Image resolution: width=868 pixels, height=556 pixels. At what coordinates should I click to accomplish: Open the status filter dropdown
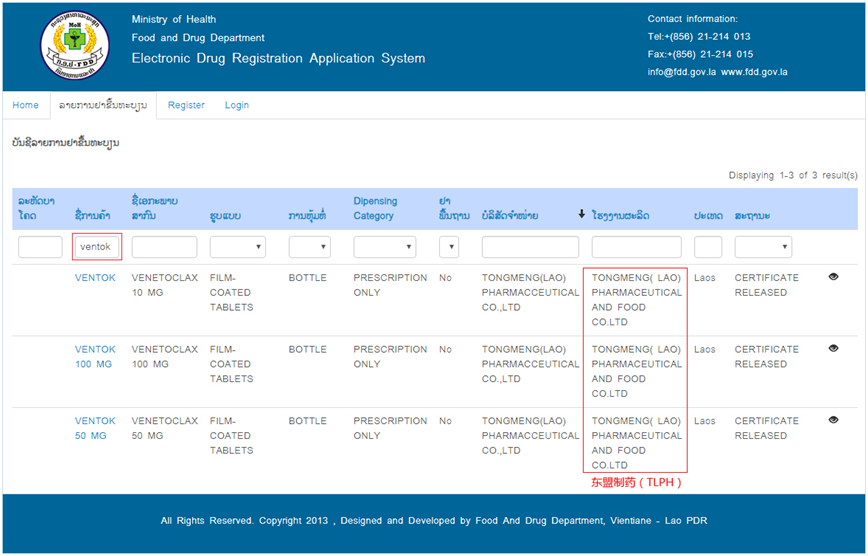(763, 247)
